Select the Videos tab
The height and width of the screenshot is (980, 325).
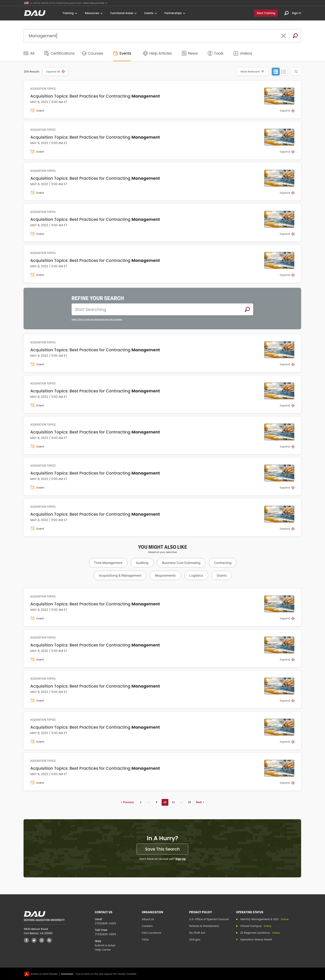coord(243,53)
